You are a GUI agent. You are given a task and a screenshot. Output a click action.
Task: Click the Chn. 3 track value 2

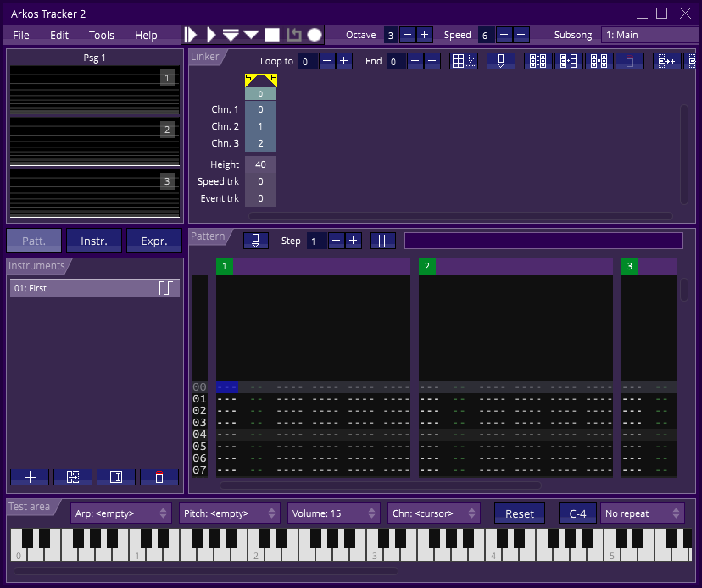260,144
